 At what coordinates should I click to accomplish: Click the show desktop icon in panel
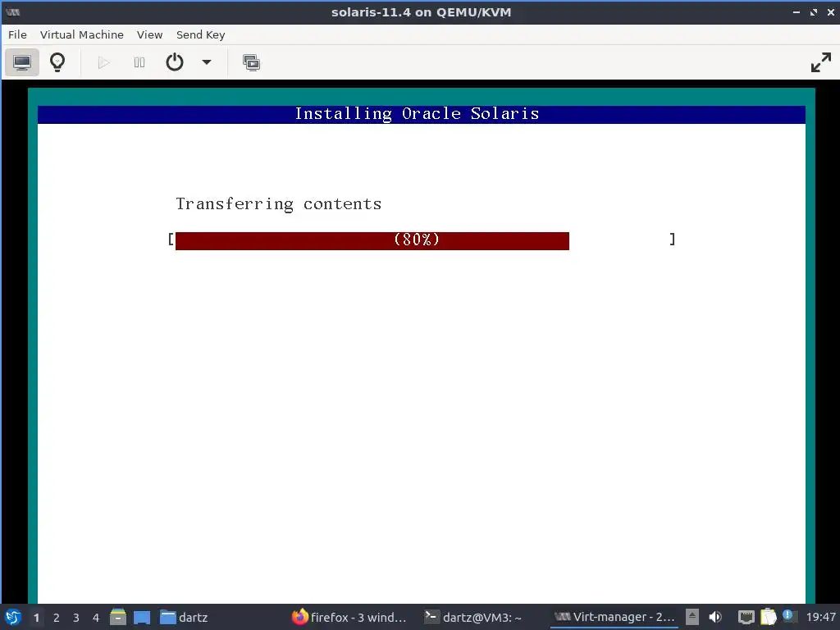point(141,618)
